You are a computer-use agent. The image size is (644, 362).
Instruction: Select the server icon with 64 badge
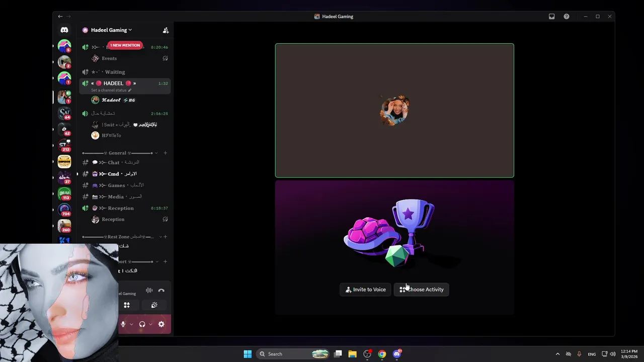pyautogui.click(x=64, y=113)
